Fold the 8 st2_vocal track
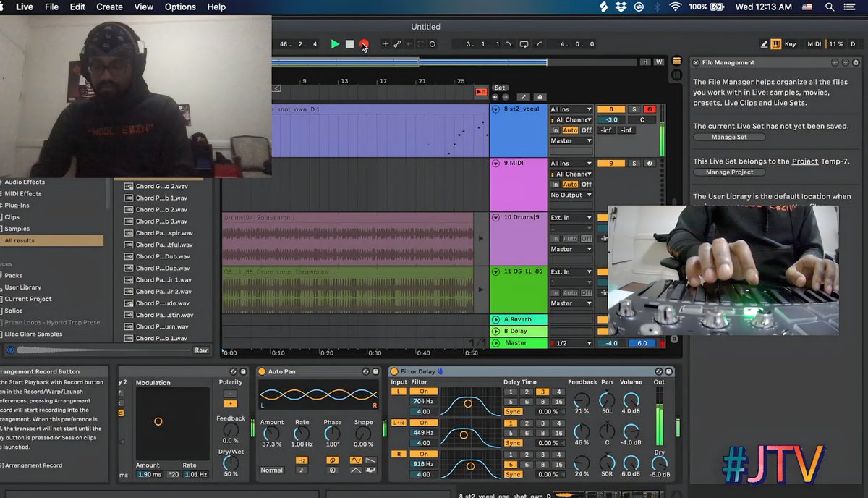This screenshot has width=868, height=498. (x=496, y=109)
